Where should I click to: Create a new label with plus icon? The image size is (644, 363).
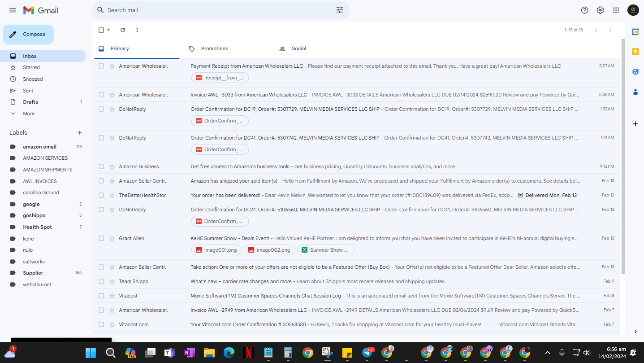[x=80, y=133]
